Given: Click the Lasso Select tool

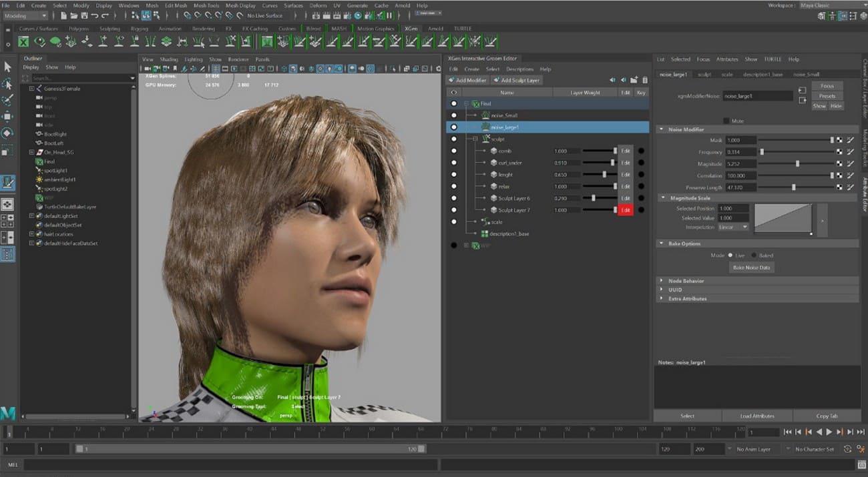Looking at the screenshot, I should [8, 84].
